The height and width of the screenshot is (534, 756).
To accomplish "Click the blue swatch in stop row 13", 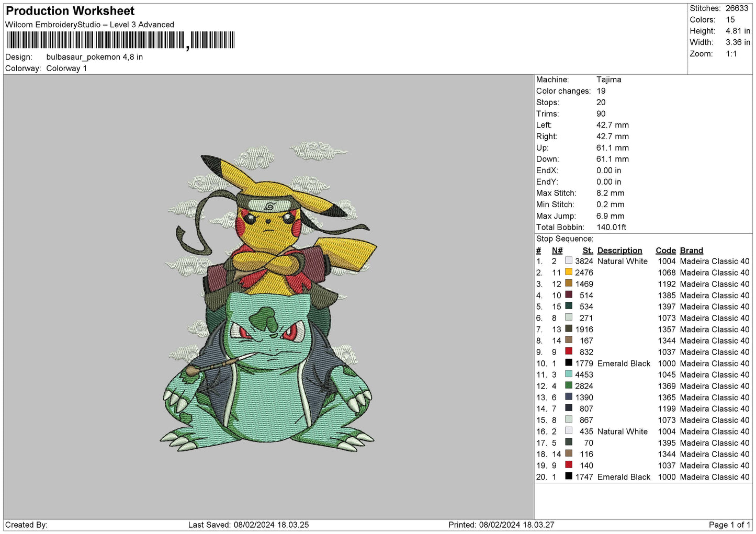I will (x=569, y=397).
